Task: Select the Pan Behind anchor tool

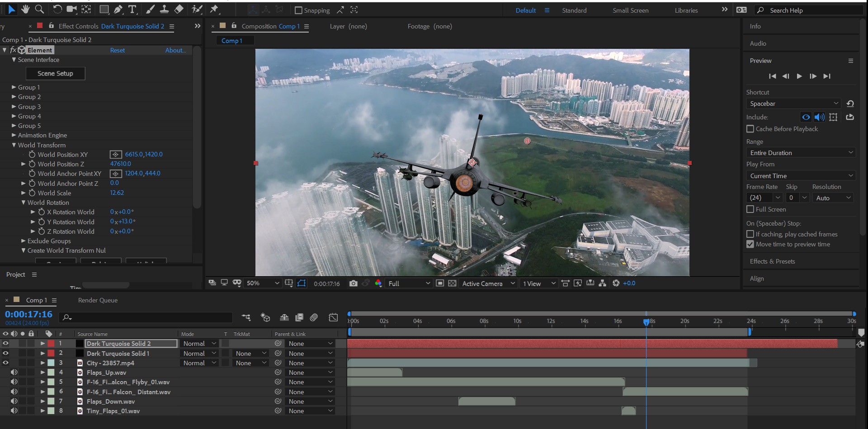Action: [86, 9]
